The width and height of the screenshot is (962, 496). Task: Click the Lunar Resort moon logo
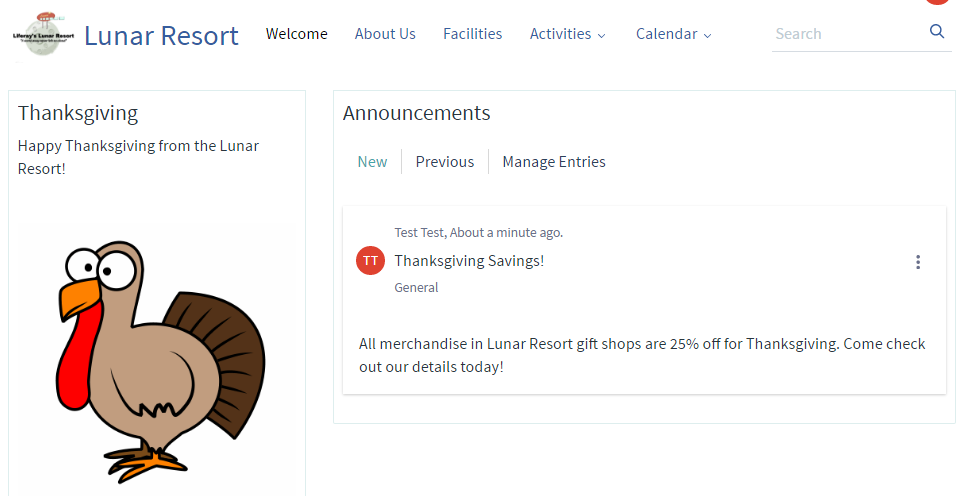[44, 36]
